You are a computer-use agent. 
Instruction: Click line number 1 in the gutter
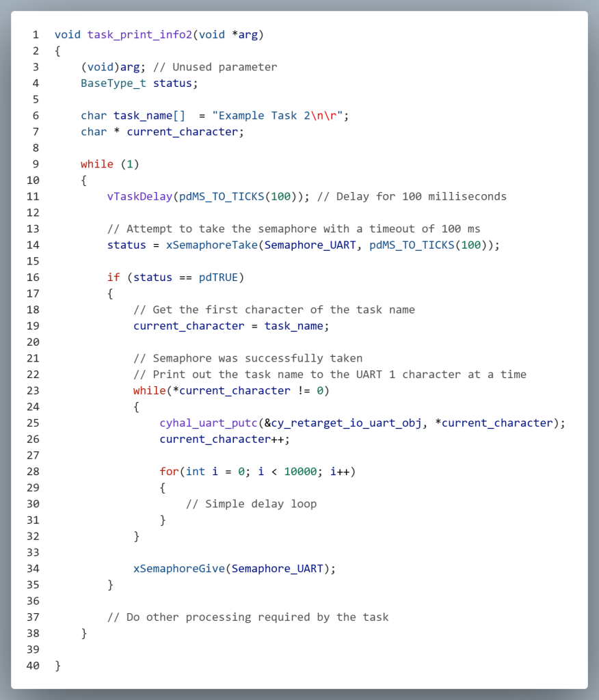(35, 34)
